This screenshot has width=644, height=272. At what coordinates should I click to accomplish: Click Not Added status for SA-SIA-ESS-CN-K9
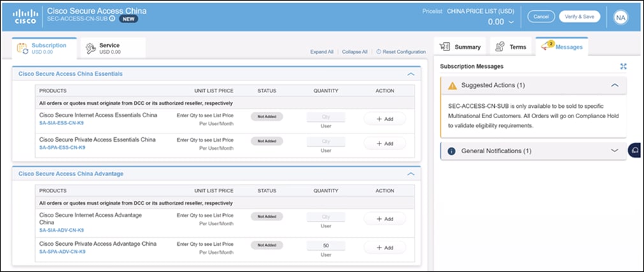pyautogui.click(x=267, y=116)
